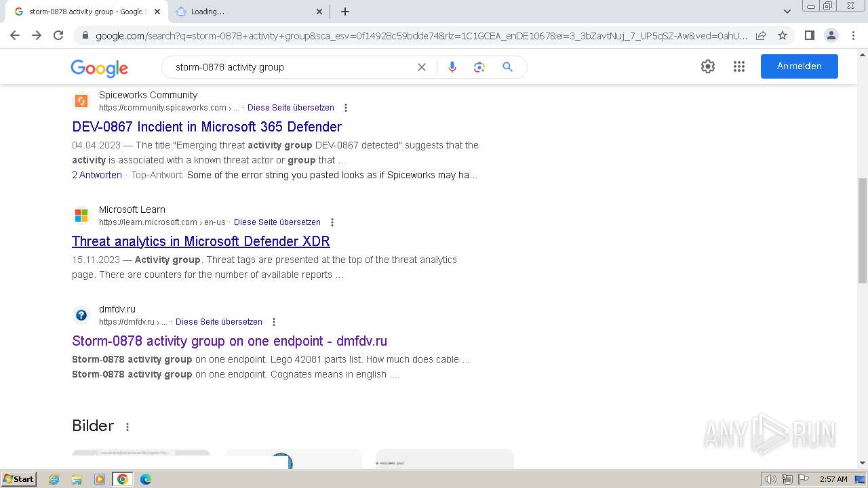Select Chrome in the taskbar
Screen dimensions: 868x488
[x=123, y=479]
